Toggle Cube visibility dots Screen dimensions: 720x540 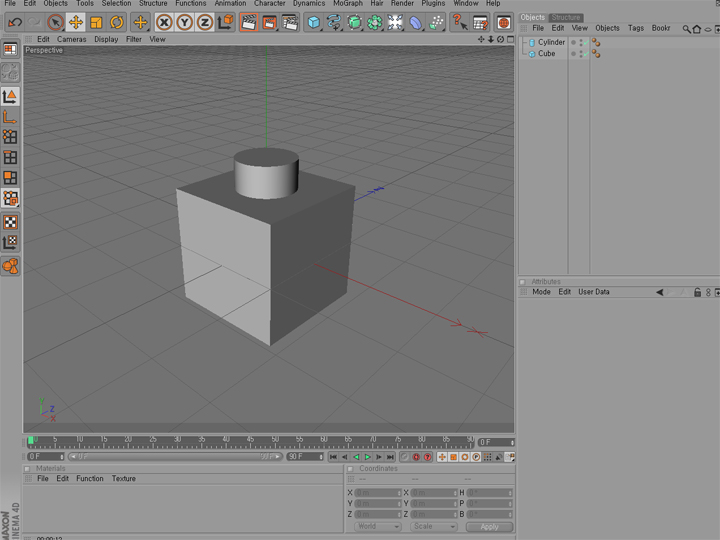[581, 54]
